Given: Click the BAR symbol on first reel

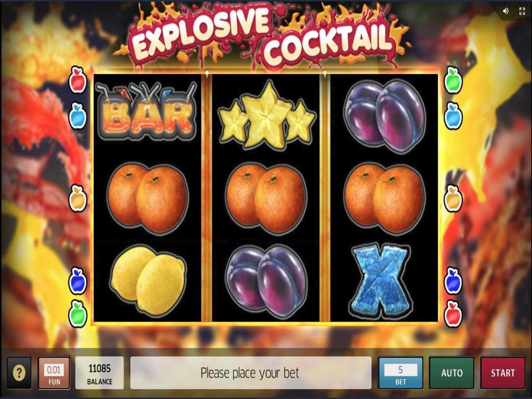Looking at the screenshot, I should tap(146, 111).
